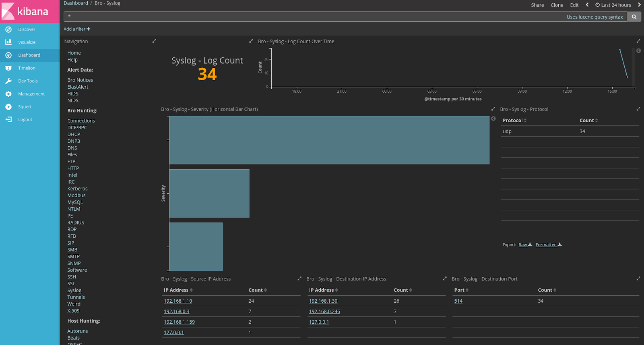
Task: Focus the lucene query search field
Action: click(x=345, y=17)
